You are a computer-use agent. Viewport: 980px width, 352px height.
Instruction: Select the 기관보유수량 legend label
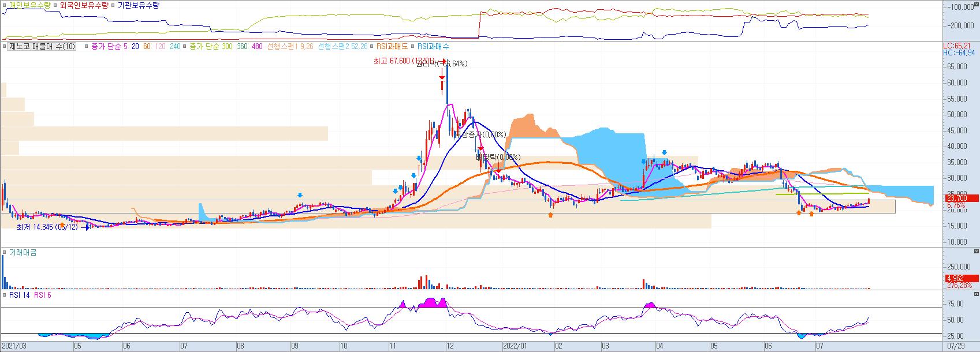click(x=138, y=5)
